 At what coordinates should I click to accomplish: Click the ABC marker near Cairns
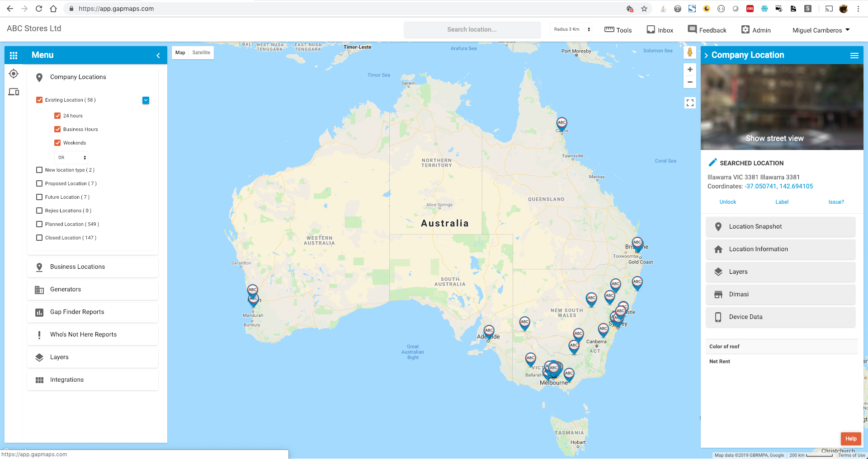point(561,124)
